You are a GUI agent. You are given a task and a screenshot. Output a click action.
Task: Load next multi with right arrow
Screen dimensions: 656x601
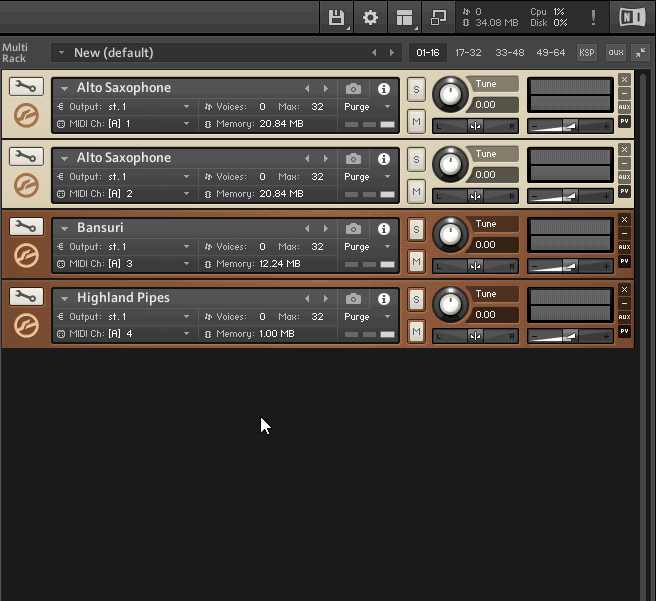392,53
